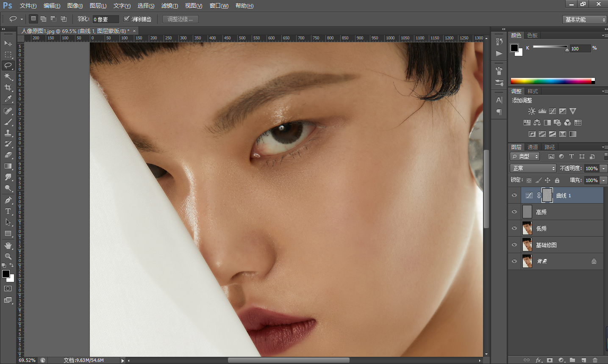
Task: Click the feather (羽化) input field
Action: click(x=105, y=19)
